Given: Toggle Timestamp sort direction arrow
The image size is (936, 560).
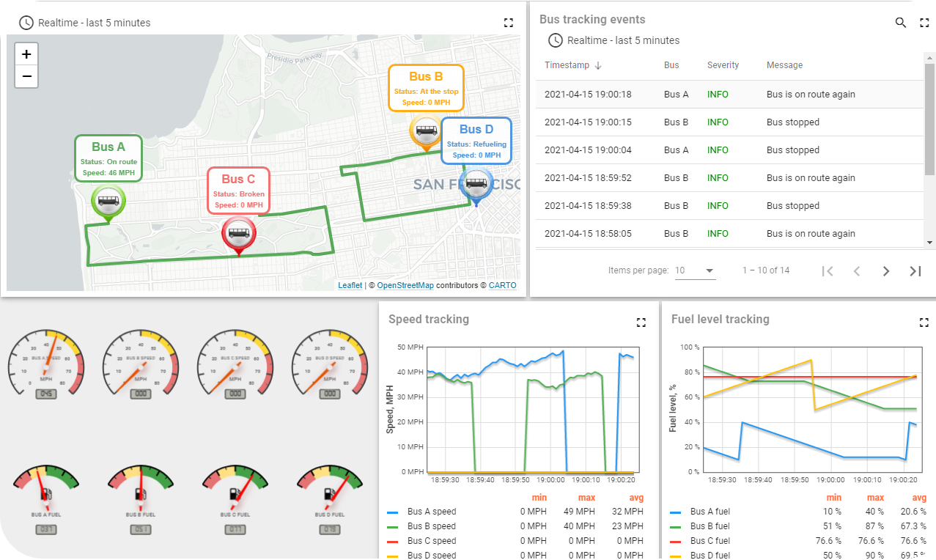Looking at the screenshot, I should point(598,65).
